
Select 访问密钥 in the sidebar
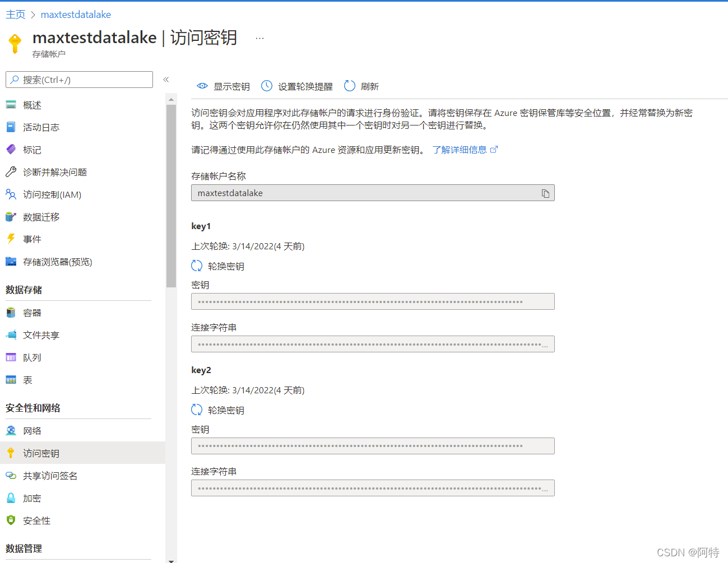[82, 453]
